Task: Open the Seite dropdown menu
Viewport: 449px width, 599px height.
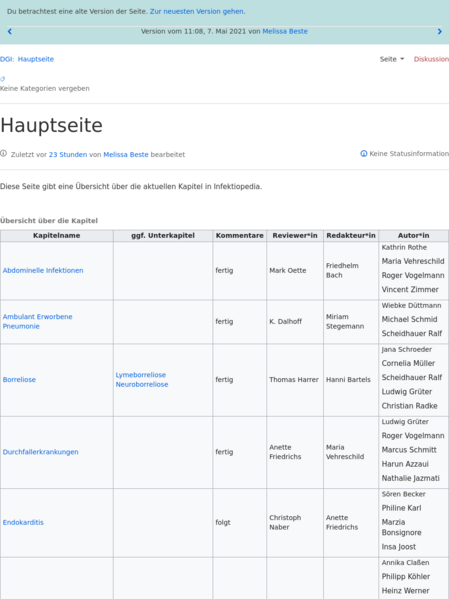Action: coord(392,59)
